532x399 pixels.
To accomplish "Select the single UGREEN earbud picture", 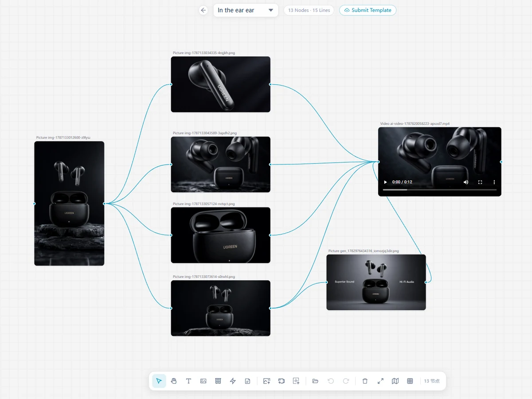I will [x=221, y=84].
